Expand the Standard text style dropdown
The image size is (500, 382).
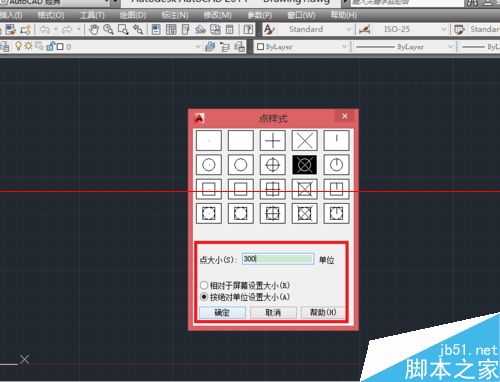[x=348, y=29]
